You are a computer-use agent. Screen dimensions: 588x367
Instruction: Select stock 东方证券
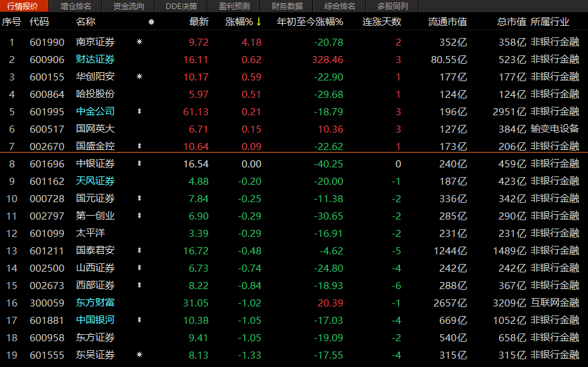pos(95,337)
